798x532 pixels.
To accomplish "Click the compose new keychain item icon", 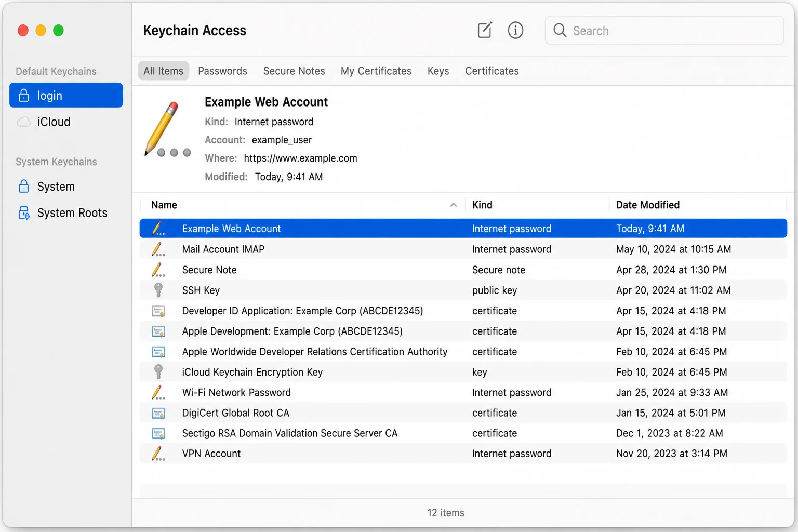I will pyautogui.click(x=484, y=30).
